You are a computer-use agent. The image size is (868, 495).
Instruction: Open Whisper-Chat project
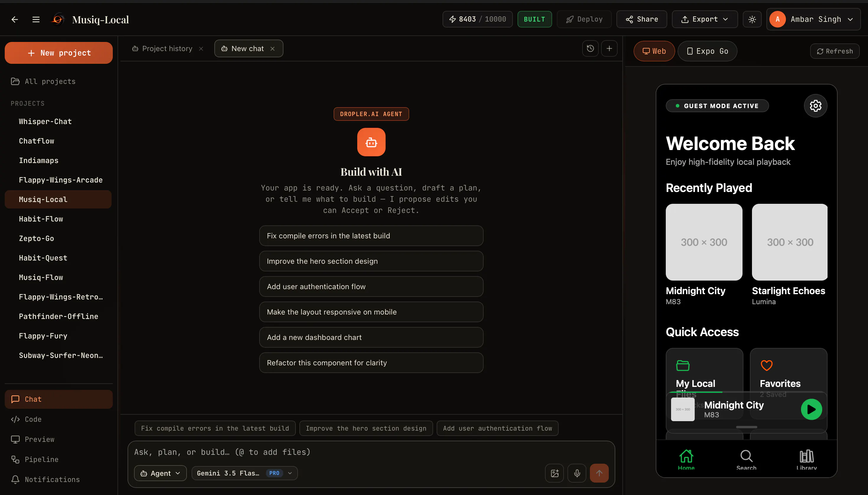click(x=58, y=121)
